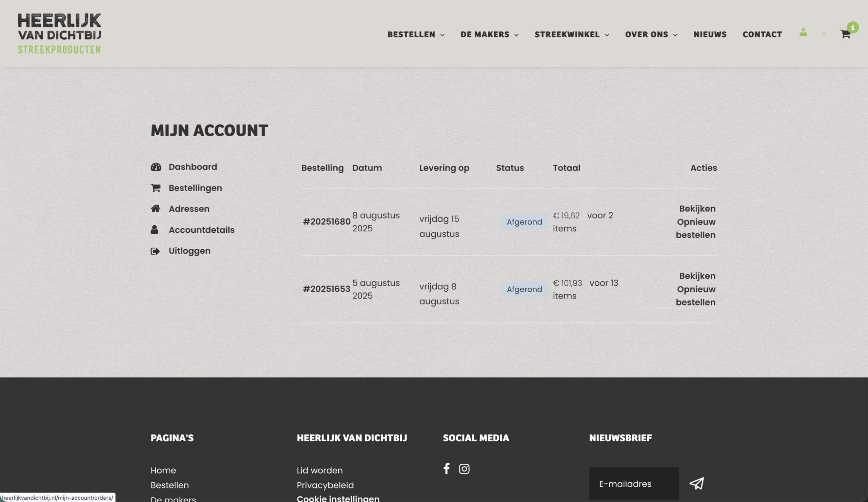Screen dimensions: 868x502
Task: Open the Streekwinkel dropdown menu
Action: 571,35
